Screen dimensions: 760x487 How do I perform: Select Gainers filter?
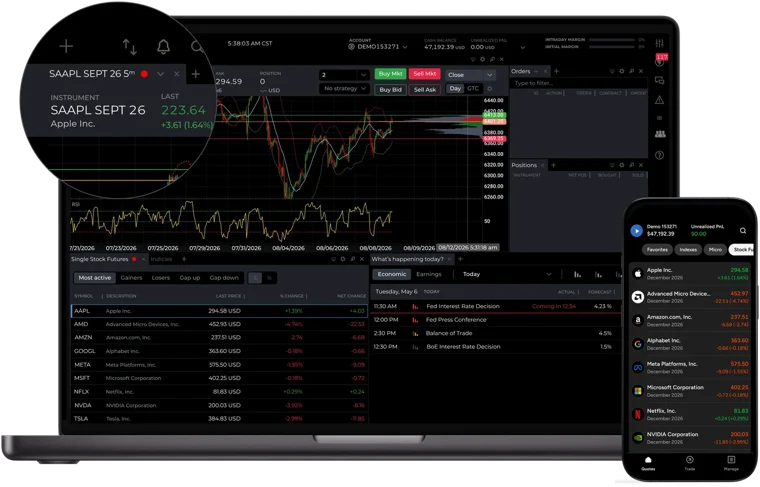131,278
